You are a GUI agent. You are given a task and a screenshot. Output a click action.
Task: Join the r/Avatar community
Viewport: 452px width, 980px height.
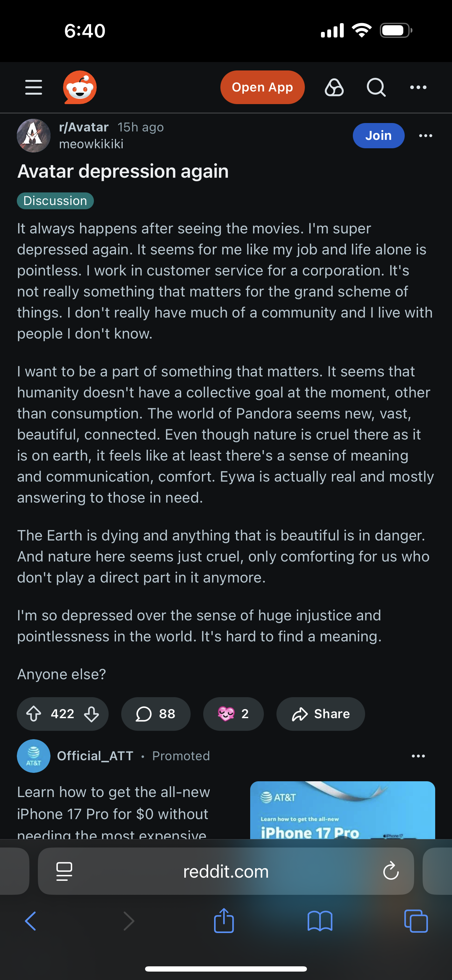[x=378, y=136]
